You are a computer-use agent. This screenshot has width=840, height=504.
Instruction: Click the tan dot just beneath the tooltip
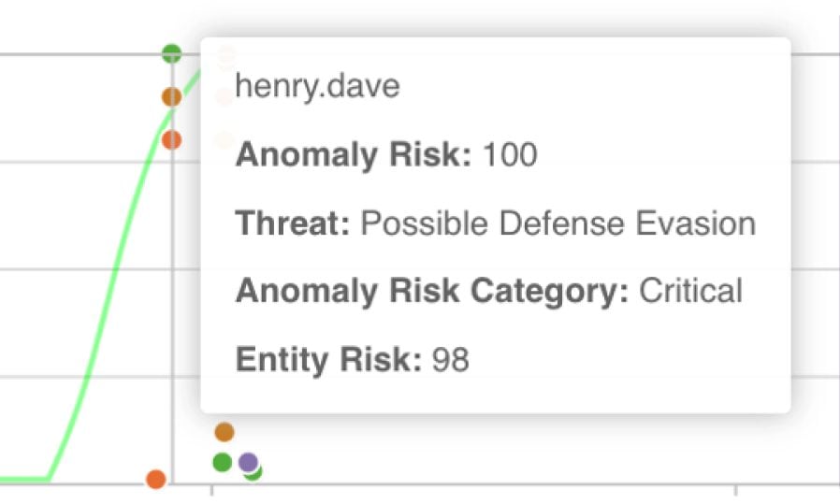point(224,432)
